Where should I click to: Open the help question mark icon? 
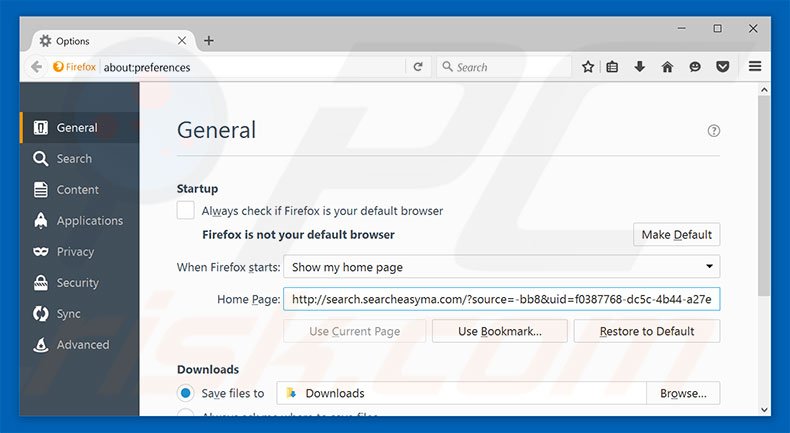(x=713, y=131)
